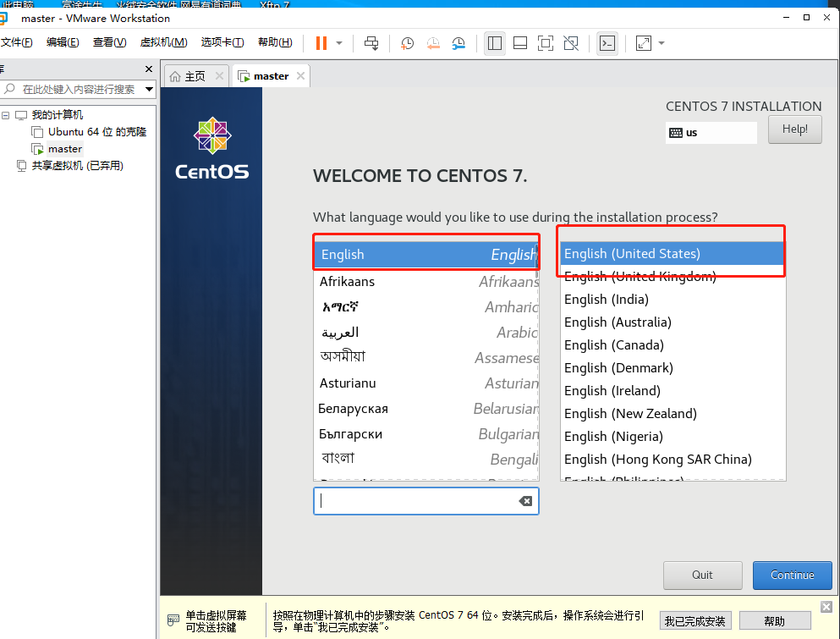Click the 我已完成安装 button

(695, 620)
